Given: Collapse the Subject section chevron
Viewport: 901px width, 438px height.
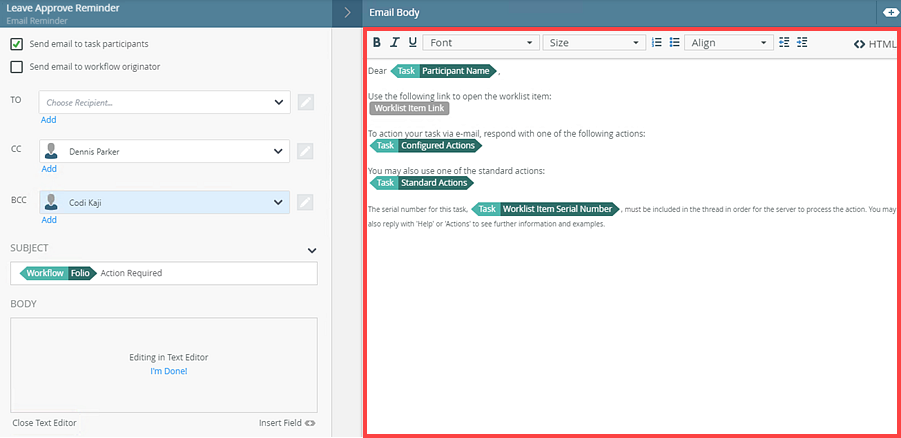Looking at the screenshot, I should pyautogui.click(x=311, y=250).
